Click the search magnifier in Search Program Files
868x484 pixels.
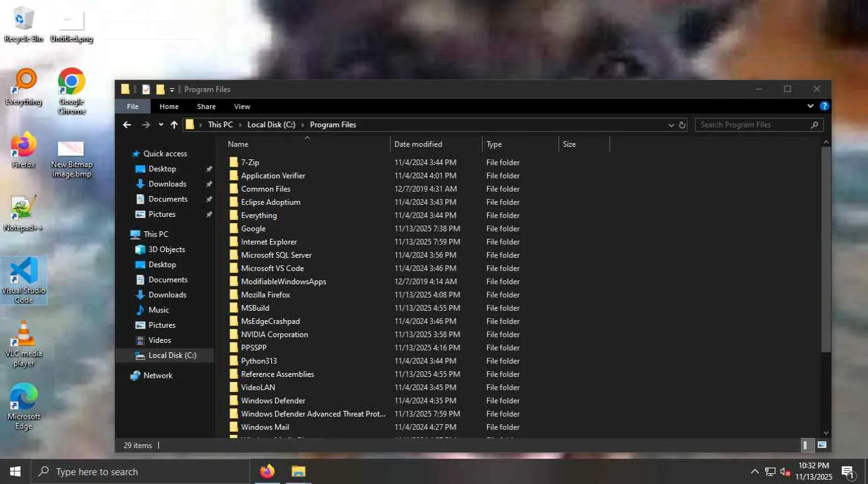click(x=814, y=125)
